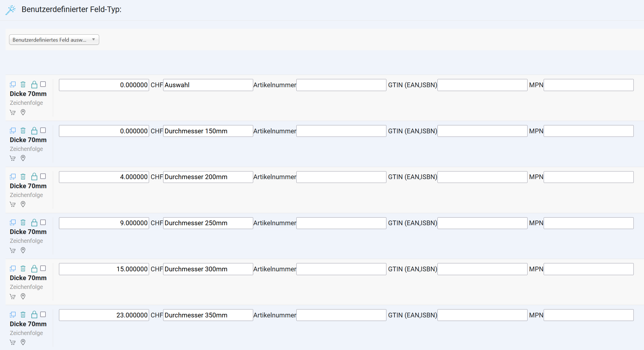Enable the checkbox in the Durchmesser 350mm row
The image size is (644, 350).
tap(43, 314)
